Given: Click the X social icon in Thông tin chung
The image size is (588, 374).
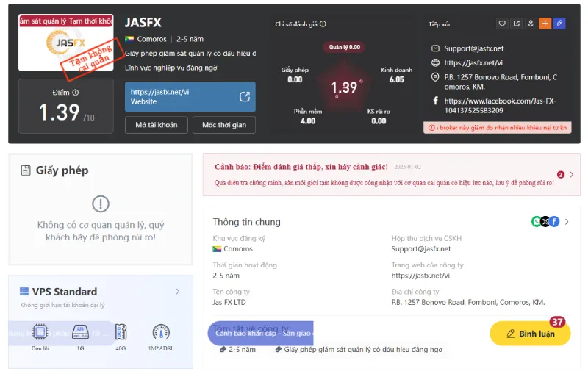Looking at the screenshot, I should click(545, 221).
